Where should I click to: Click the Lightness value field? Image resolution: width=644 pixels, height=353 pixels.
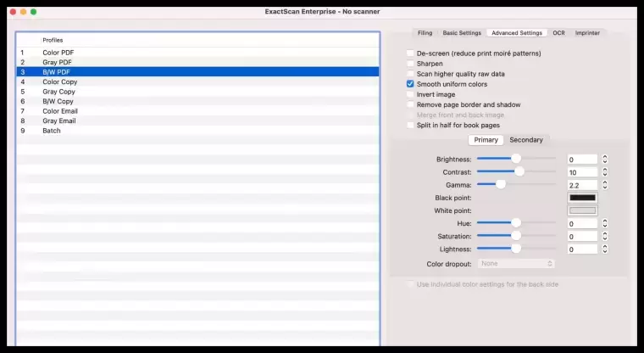pos(582,249)
